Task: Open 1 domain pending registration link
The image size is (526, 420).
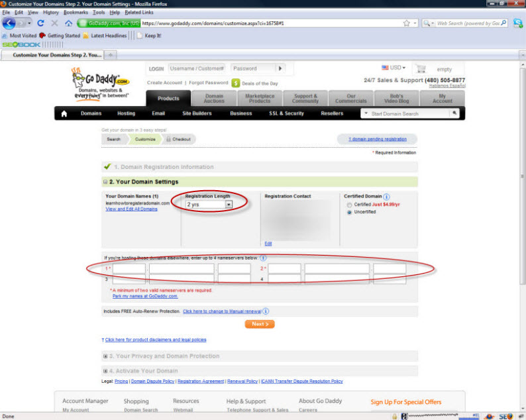Action: coord(378,139)
